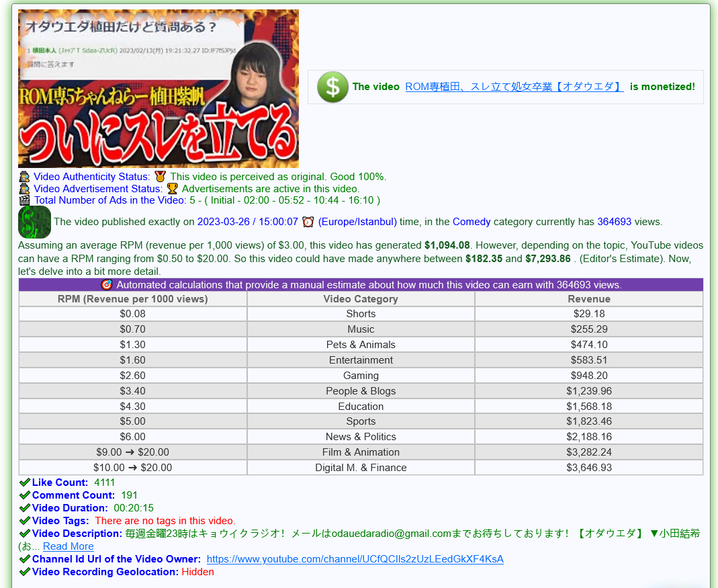Click the detective icon beside Video Authenticity Status
The width and height of the screenshot is (718, 588).
coord(24,177)
